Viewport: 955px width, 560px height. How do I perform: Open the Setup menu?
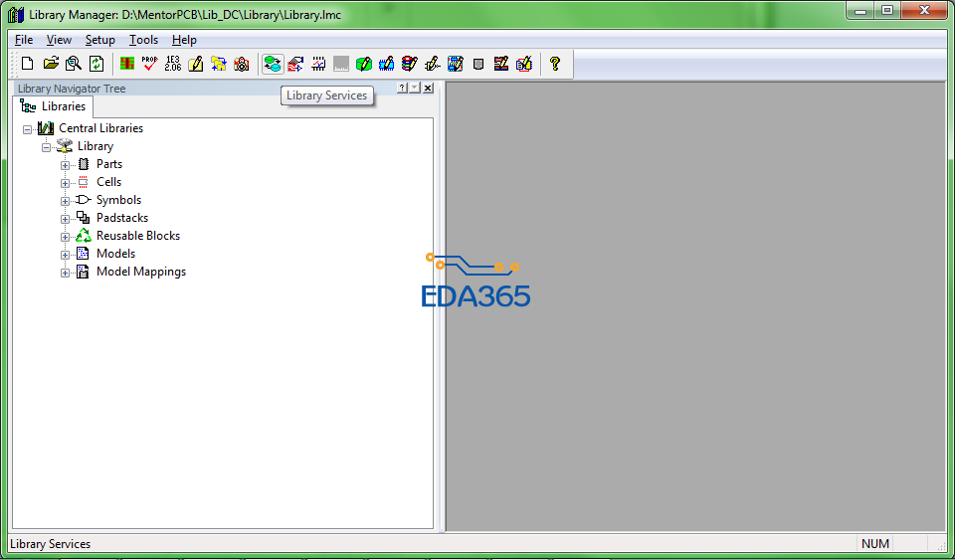tap(99, 40)
